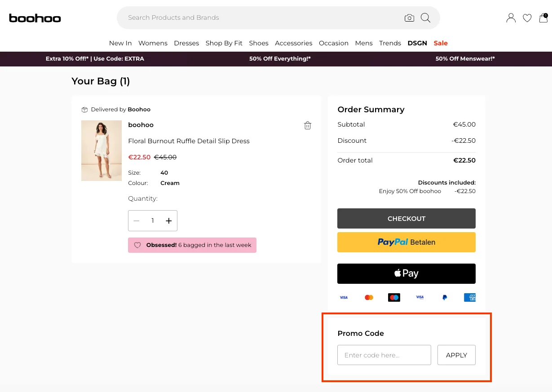Image resolution: width=552 pixels, height=392 pixels.
Task: Remove the slip dress using trash icon
Action: [308, 125]
